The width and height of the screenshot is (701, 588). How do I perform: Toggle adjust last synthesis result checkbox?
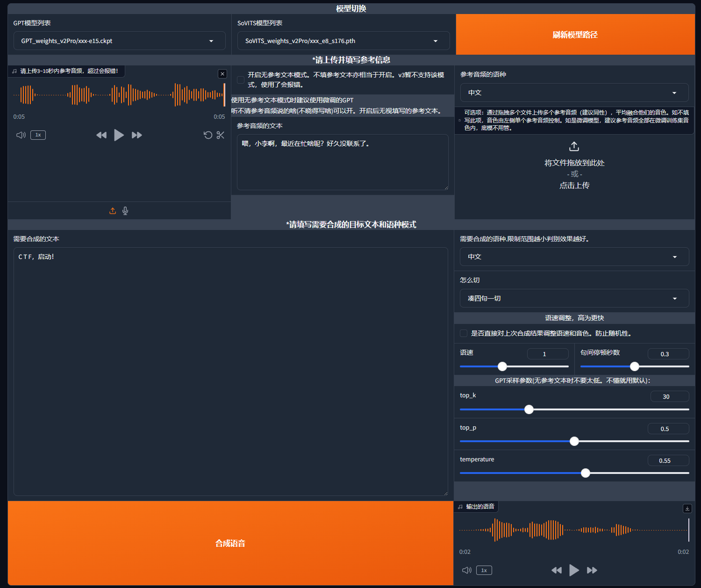464,333
